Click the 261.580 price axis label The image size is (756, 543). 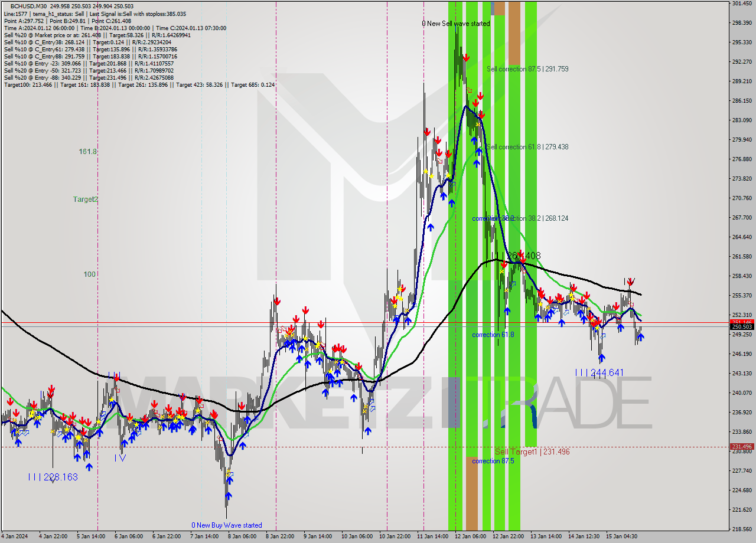pos(741,257)
